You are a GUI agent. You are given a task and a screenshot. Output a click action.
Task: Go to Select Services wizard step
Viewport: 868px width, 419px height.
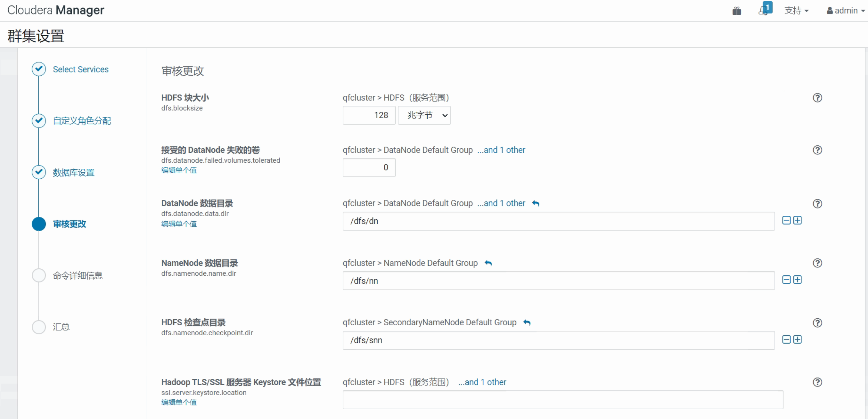[81, 69]
